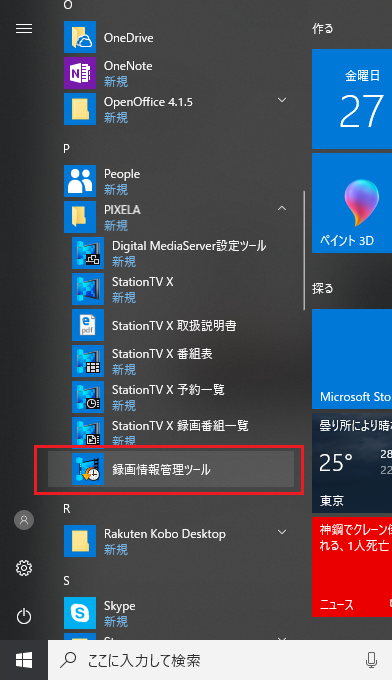Click the OneNote label text

tap(128, 66)
